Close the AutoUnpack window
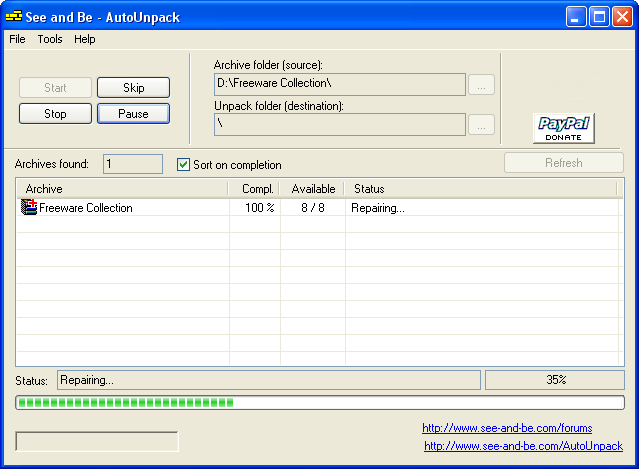Screen dimensions: 639x469 [623, 17]
